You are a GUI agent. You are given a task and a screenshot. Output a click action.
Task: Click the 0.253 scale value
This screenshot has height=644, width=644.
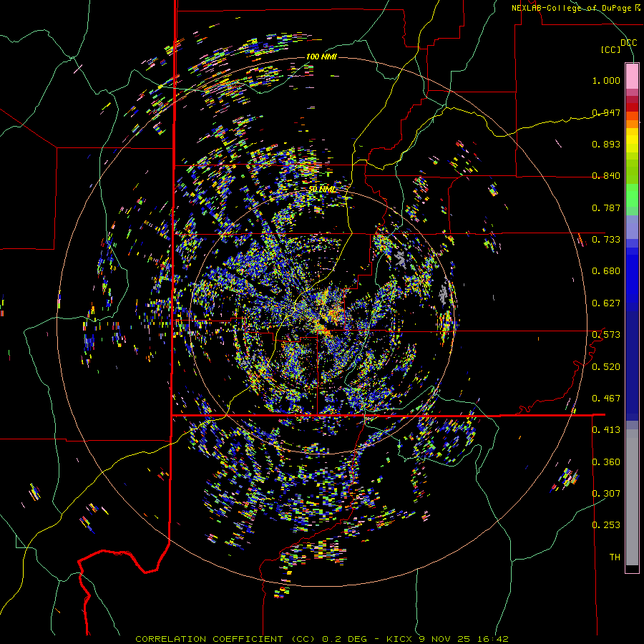606,525
